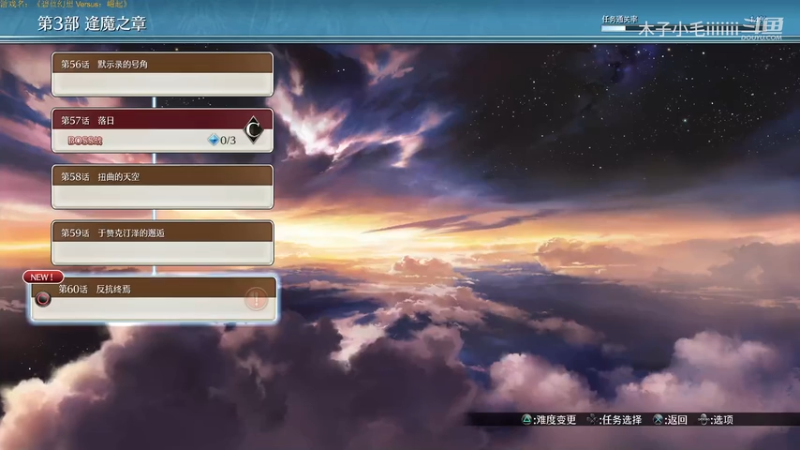Click the 0/3 crystal counter on 第57话
The width and height of the screenshot is (800, 450).
[x=228, y=140]
